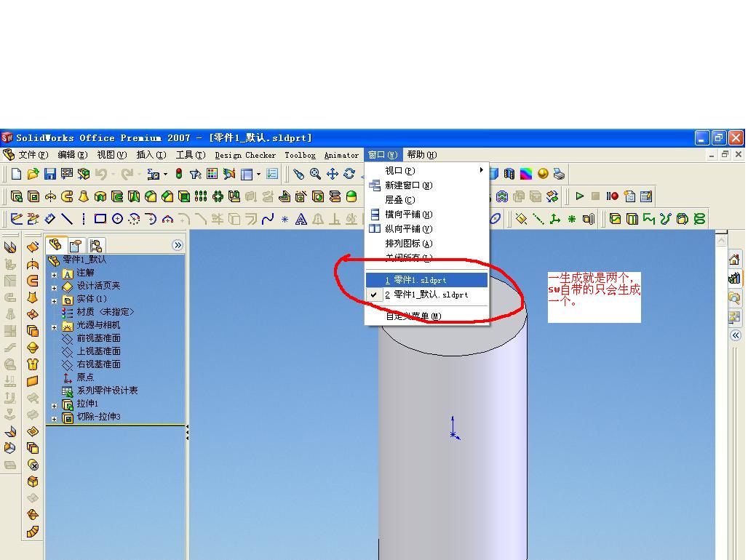Select the Circle sketch tool

point(117,219)
